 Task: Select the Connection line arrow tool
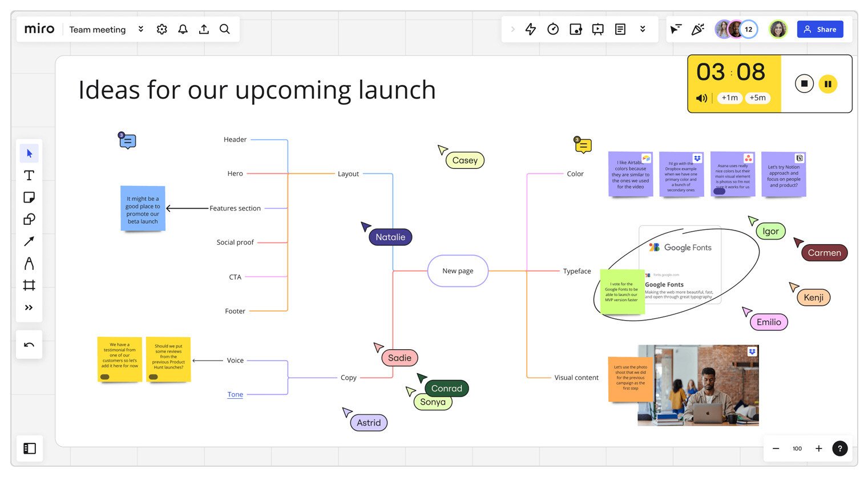point(29,241)
